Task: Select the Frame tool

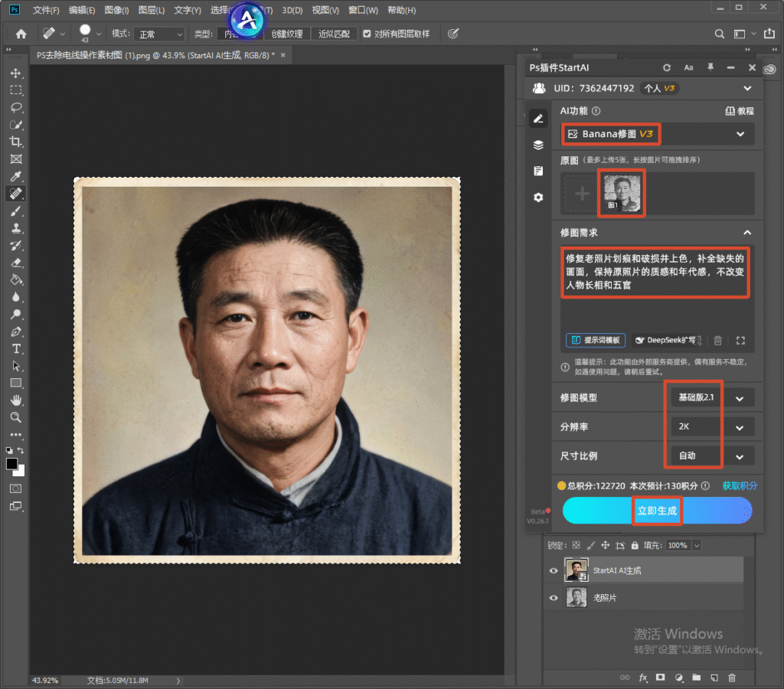Action: tap(16, 159)
